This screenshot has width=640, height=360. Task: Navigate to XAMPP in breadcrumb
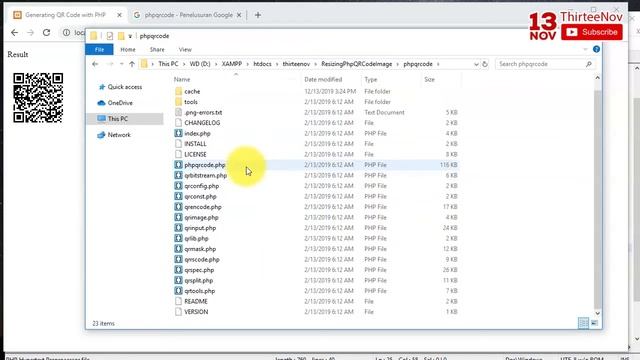[x=232, y=64]
